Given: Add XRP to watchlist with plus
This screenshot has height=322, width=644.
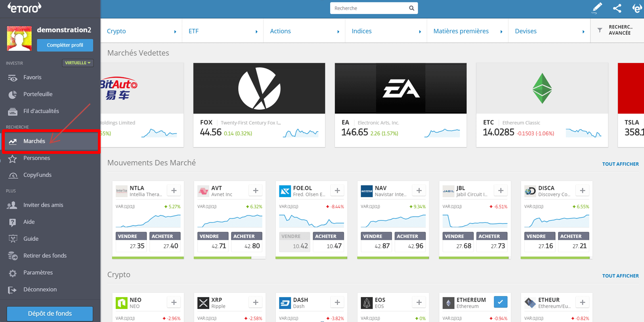Looking at the screenshot, I should coord(256,303).
